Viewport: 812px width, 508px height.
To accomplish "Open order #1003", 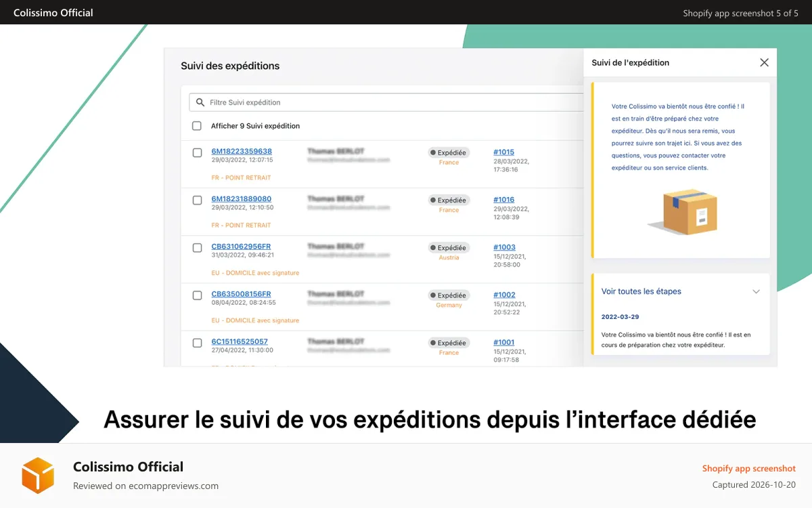I will [x=504, y=247].
